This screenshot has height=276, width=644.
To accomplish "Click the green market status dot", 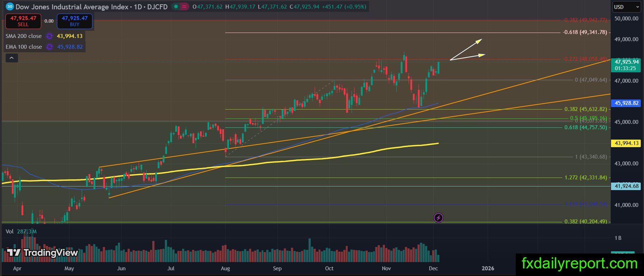I will coord(176,6).
